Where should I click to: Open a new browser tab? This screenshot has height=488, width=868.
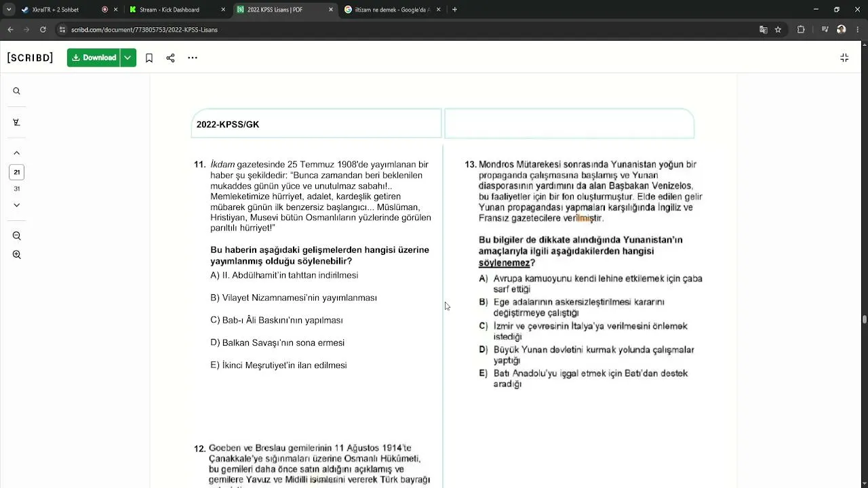[454, 9]
